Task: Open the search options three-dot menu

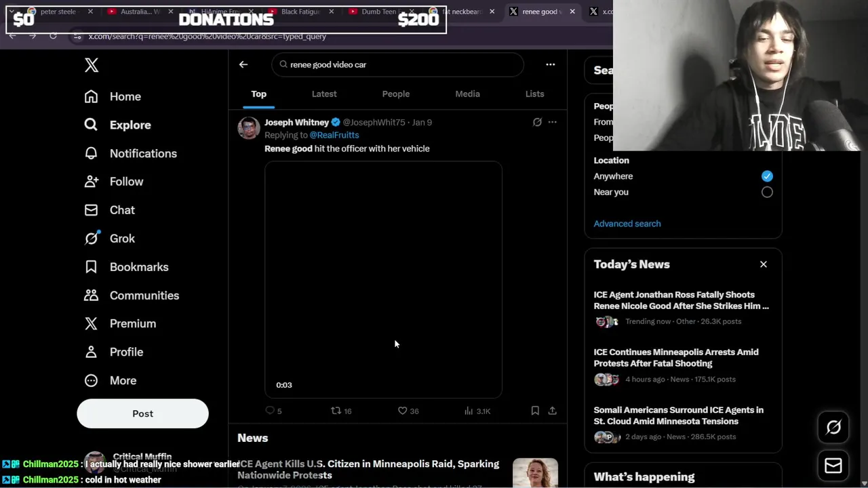Action: click(551, 64)
